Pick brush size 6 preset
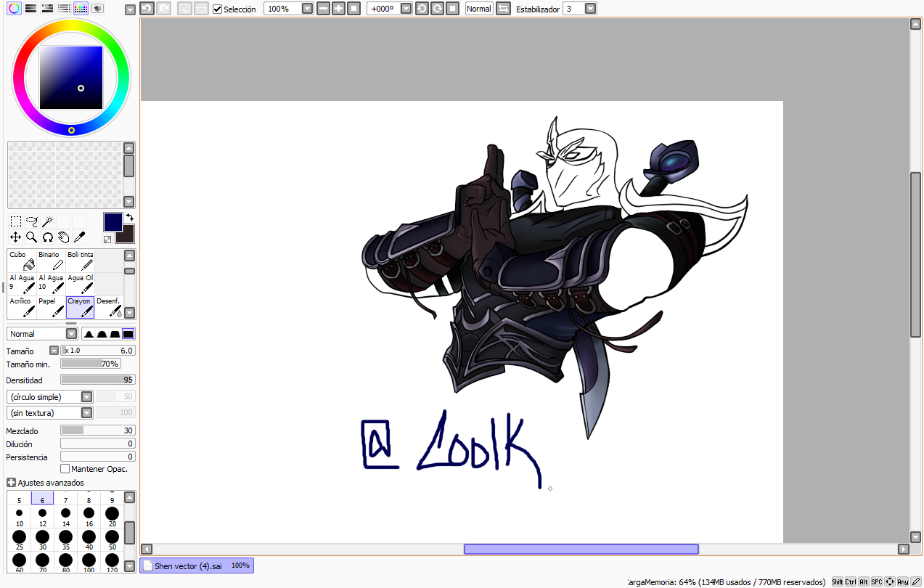The image size is (924, 588). coord(42,498)
